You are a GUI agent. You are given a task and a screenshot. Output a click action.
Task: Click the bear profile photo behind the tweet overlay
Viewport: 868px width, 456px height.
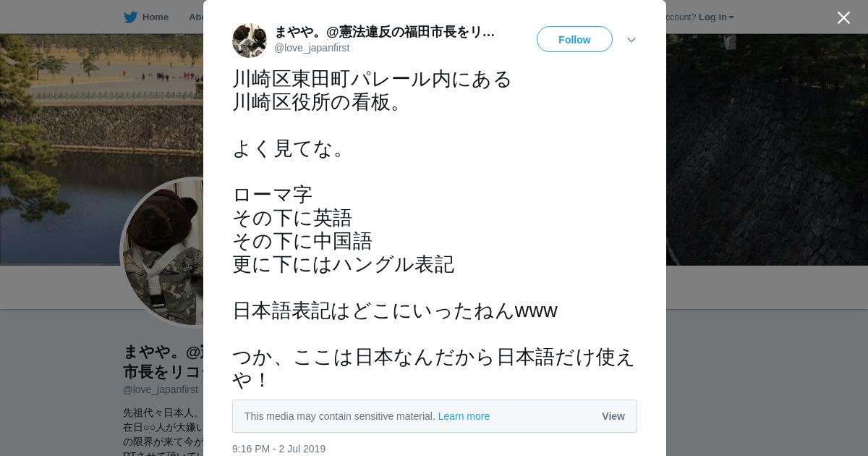pyautogui.click(x=163, y=252)
